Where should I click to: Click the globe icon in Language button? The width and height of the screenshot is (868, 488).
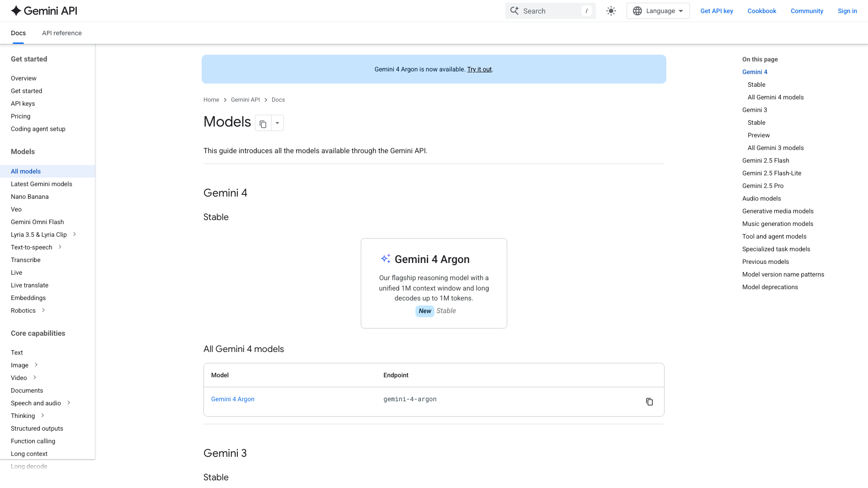click(637, 11)
